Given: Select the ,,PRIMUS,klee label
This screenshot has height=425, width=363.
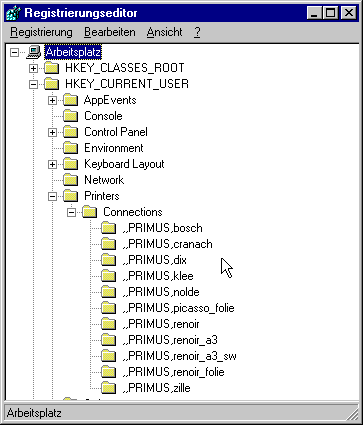Looking at the screenshot, I should coord(158,276).
